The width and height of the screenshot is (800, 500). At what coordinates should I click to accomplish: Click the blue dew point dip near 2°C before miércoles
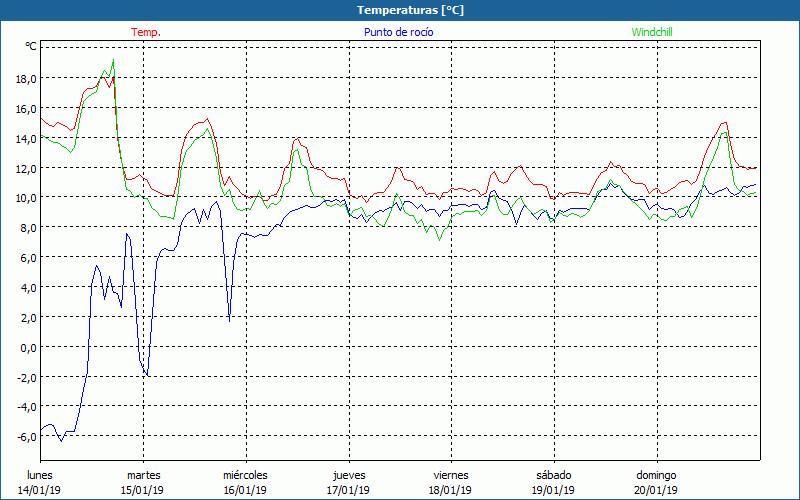(230, 321)
